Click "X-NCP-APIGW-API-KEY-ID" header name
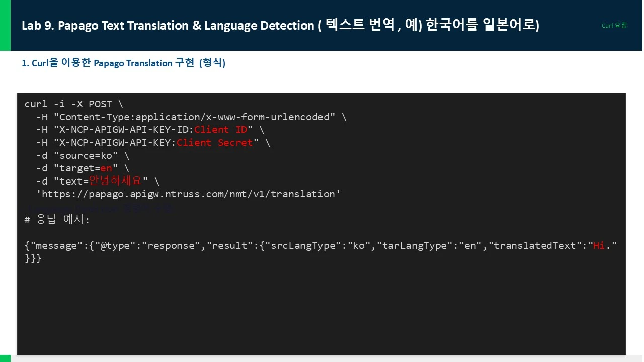 pos(124,130)
